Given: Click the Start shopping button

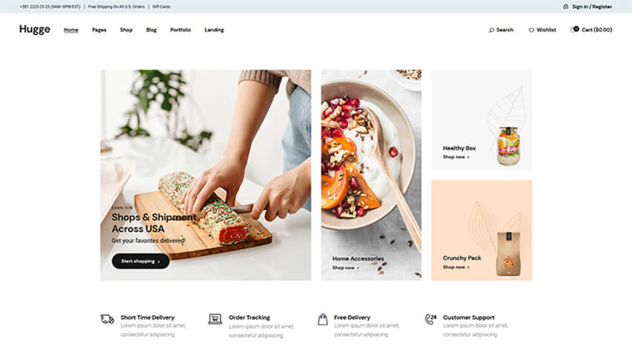Looking at the screenshot, I should pos(141,261).
